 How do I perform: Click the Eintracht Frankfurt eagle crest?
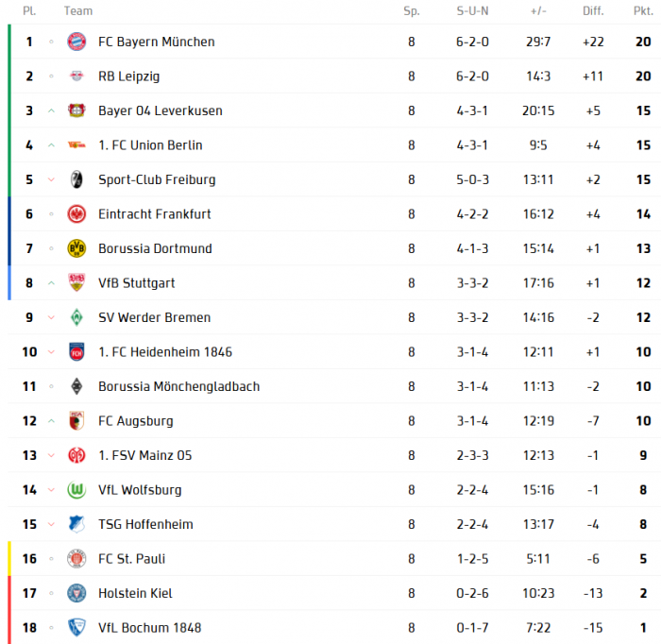[76, 214]
